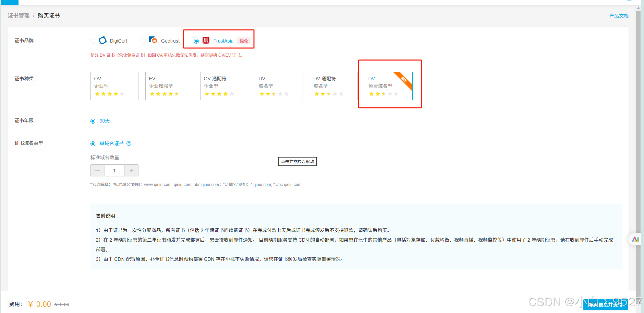The width and height of the screenshot is (644, 313).
Task: Click the DigiCert logo icon
Action: [102, 40]
